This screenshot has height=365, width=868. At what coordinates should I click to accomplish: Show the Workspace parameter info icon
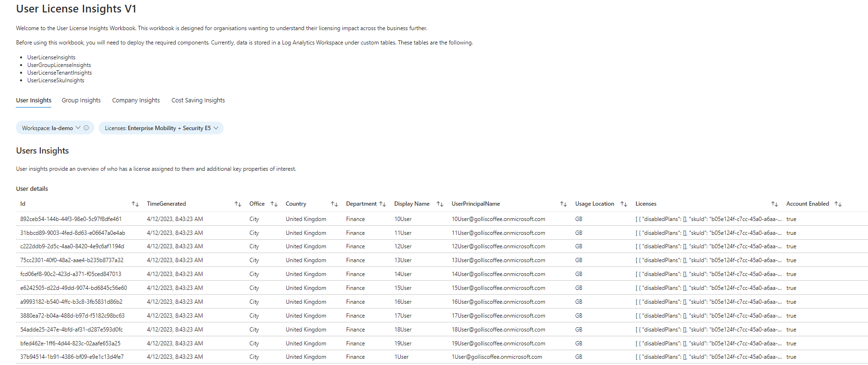tap(86, 128)
